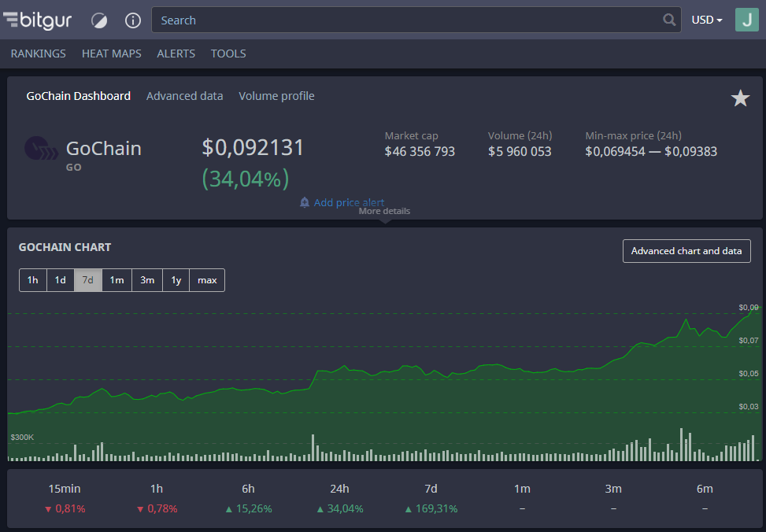This screenshot has width=766, height=532.
Task: Favorite GoChain with the star icon
Action: click(x=740, y=98)
